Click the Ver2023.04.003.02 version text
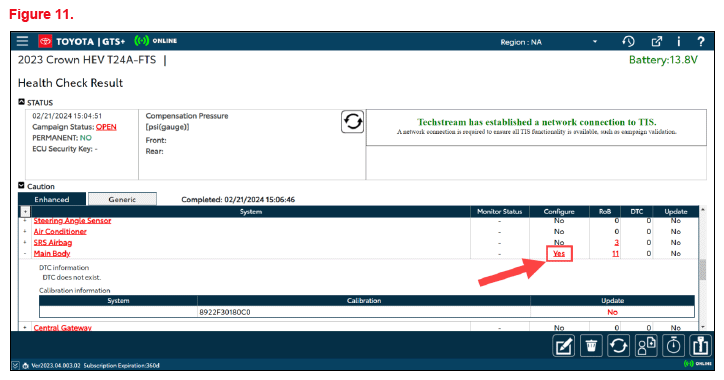724x380 pixels. pyautogui.click(x=55, y=365)
